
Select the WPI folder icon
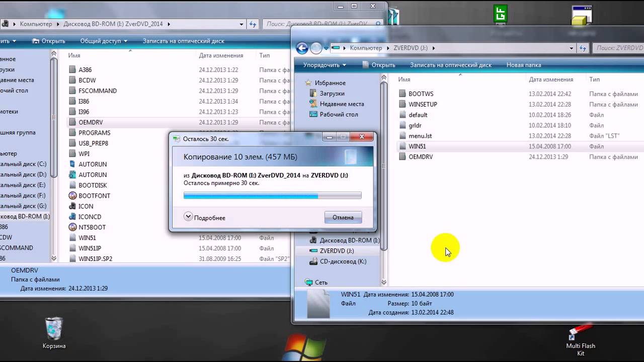coord(72,154)
